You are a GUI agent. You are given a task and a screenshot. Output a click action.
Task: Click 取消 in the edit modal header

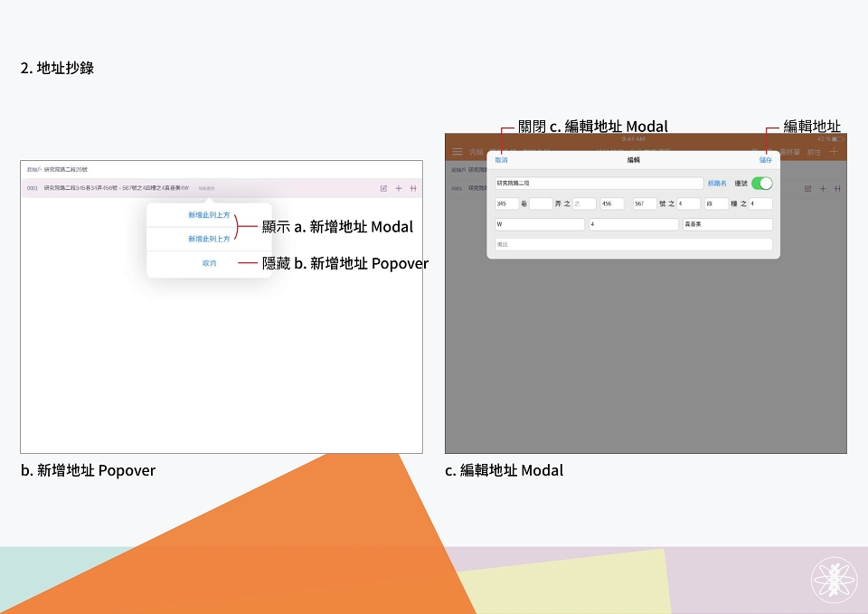[x=501, y=160]
